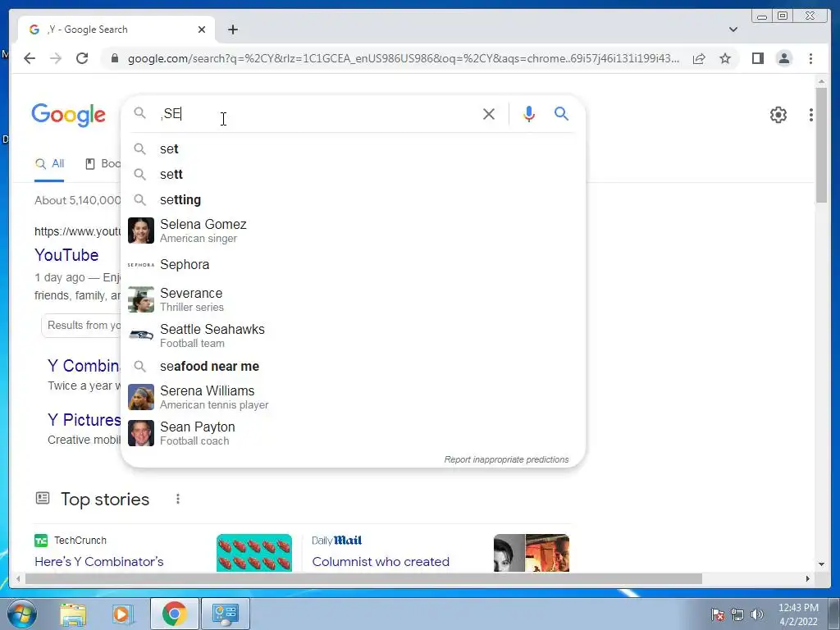Share this page icon in the address bar
The height and width of the screenshot is (630, 840).
tap(699, 58)
